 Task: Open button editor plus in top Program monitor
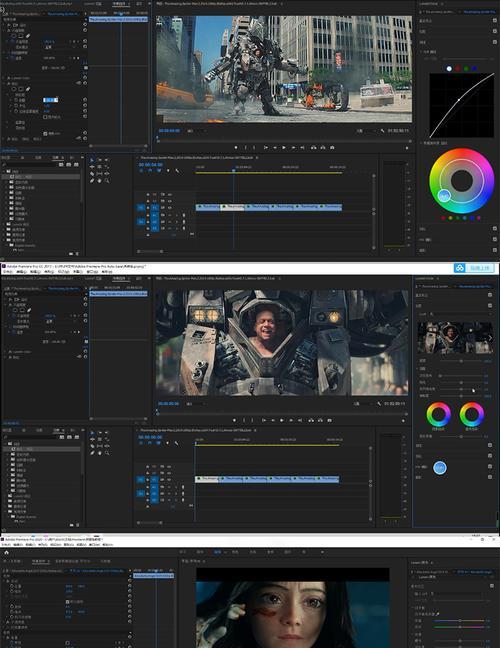tap(407, 148)
